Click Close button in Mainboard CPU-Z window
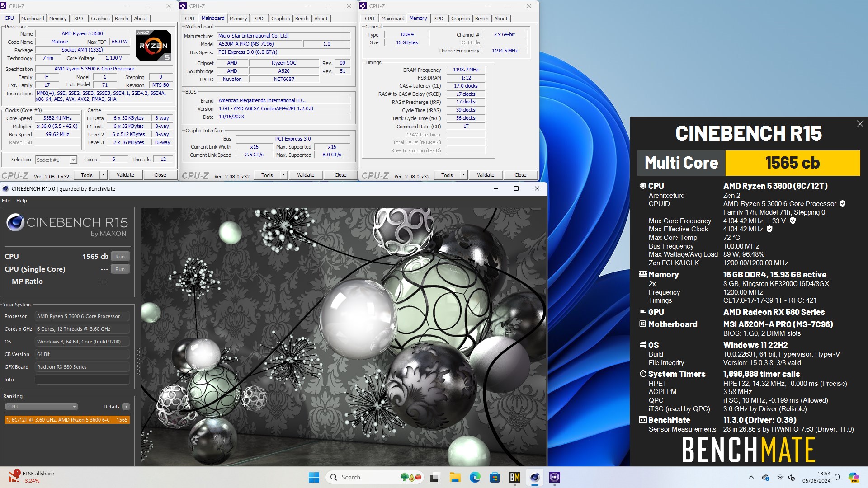The height and width of the screenshot is (488, 868). coord(340,175)
